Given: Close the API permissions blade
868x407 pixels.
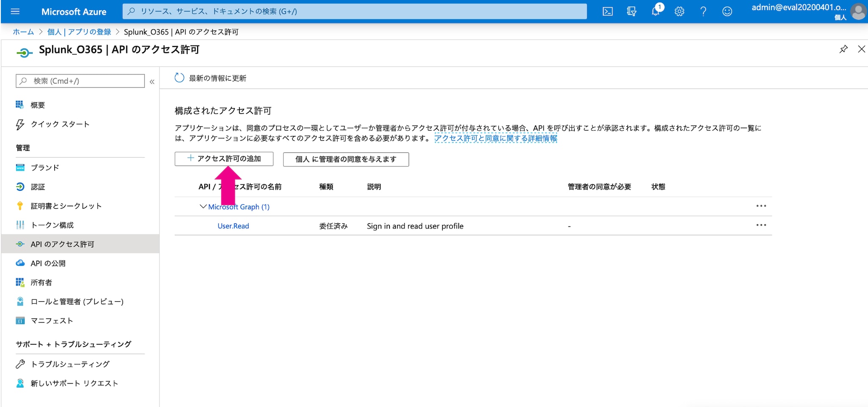Looking at the screenshot, I should tap(862, 49).
